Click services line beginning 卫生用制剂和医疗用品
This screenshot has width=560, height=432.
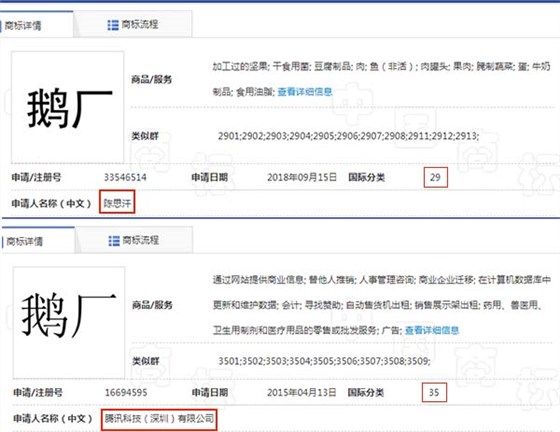[x=308, y=330]
